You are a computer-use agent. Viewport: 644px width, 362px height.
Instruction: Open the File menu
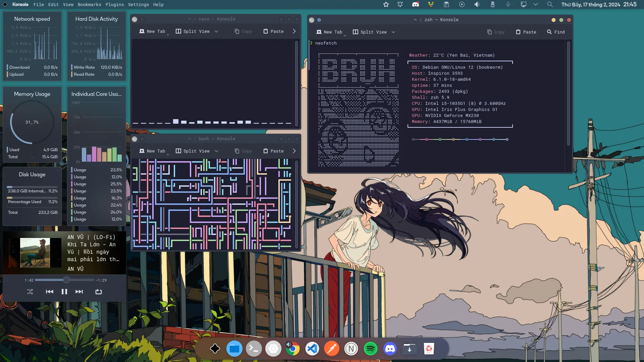coord(39,4)
